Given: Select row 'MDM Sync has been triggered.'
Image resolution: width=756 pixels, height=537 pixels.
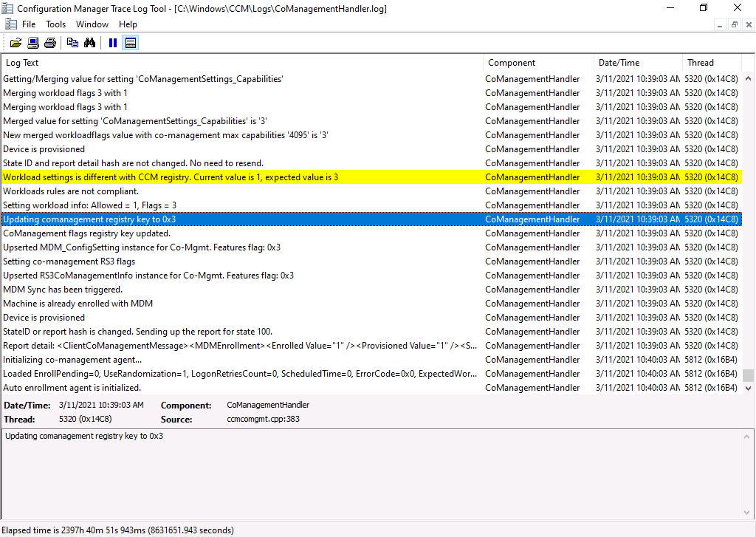Looking at the screenshot, I should click(371, 290).
